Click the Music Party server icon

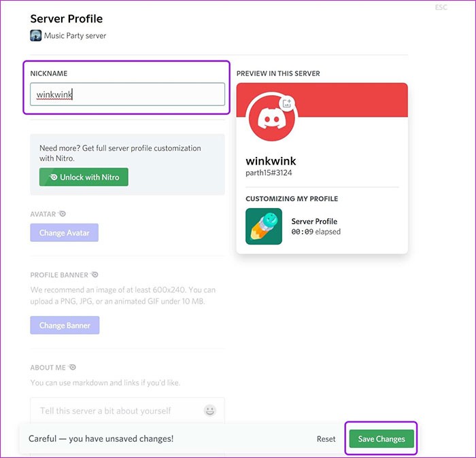click(x=36, y=35)
